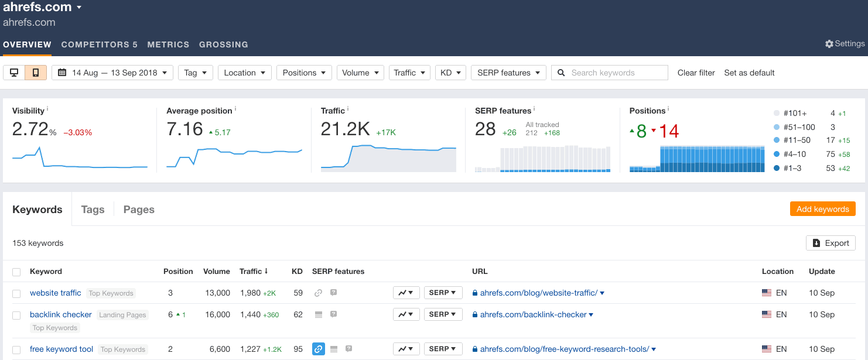
Task: Open the Pages tab
Action: click(x=139, y=209)
